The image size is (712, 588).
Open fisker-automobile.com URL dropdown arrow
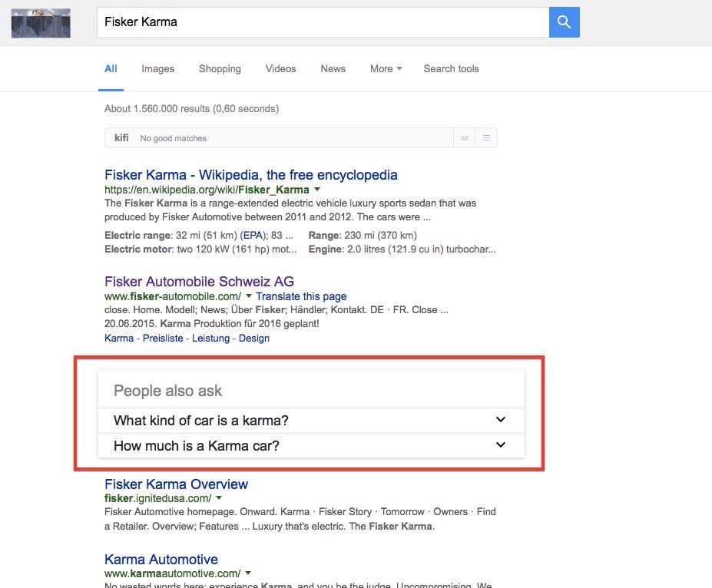click(248, 296)
